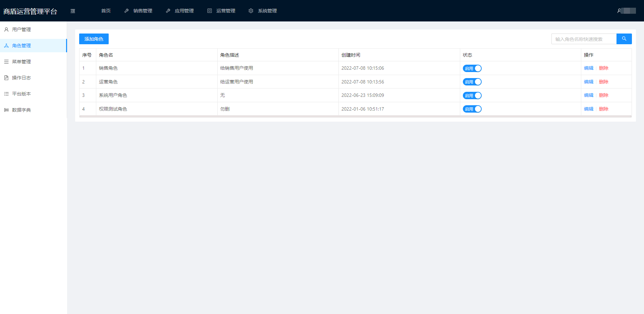This screenshot has width=644, height=314.
Task: Click timestamp 2022-06-23 15:09:09
Action: click(363, 95)
